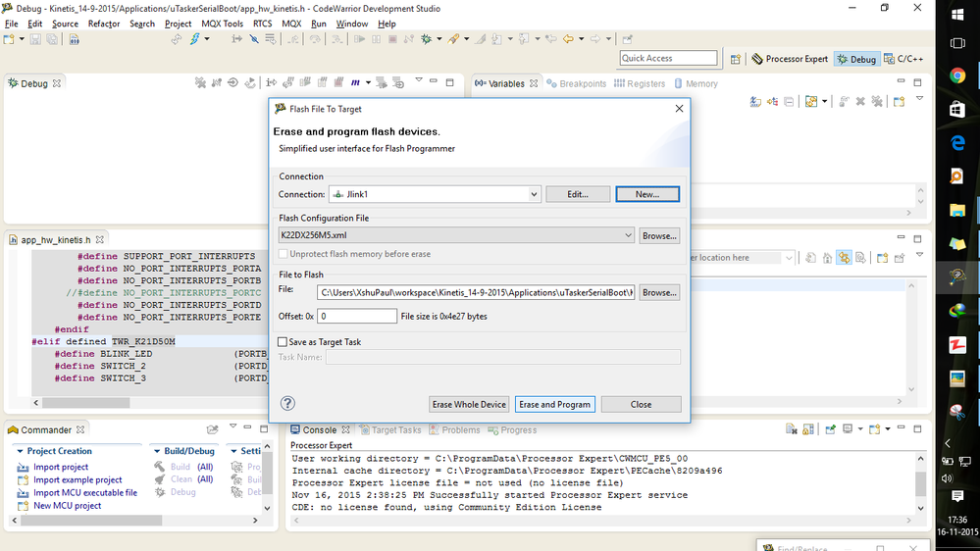
Task: Click the New... connection button
Action: (x=647, y=194)
